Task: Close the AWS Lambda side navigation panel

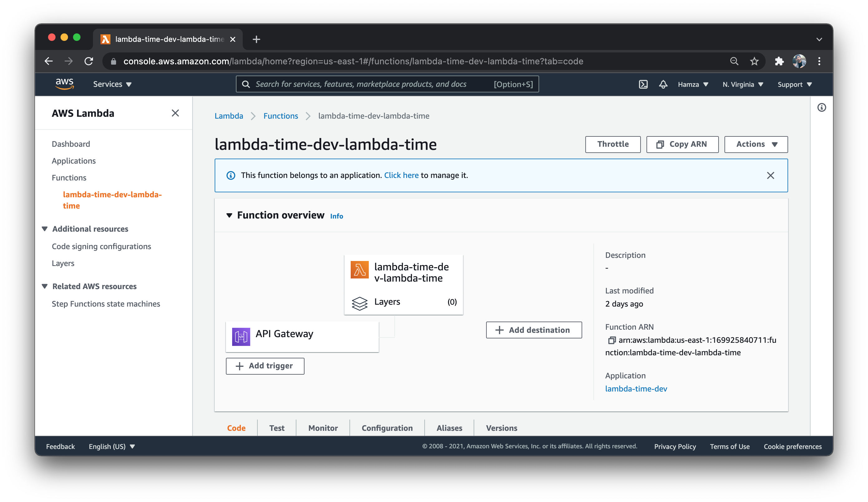Action: click(x=175, y=113)
